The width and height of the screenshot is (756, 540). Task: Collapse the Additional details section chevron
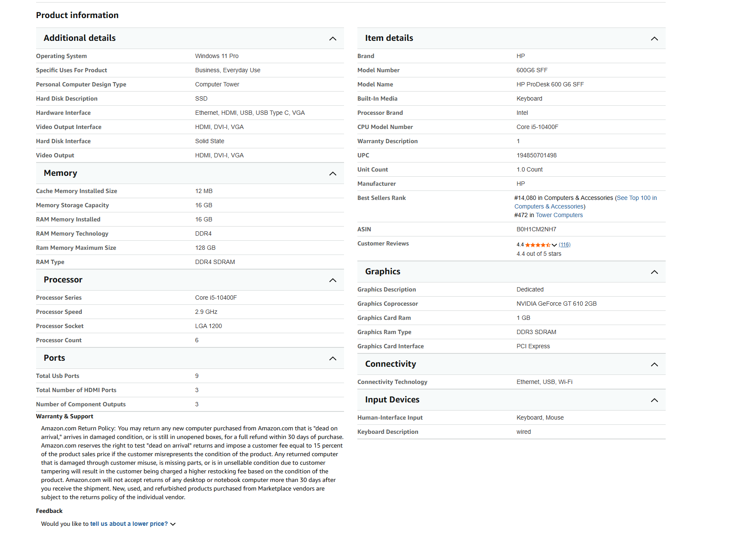click(332, 39)
